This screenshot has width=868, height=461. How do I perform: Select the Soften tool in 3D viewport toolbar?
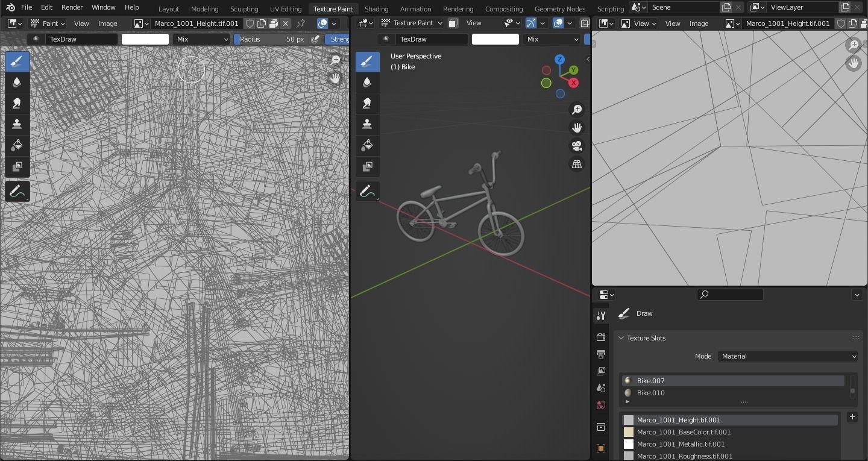click(367, 82)
